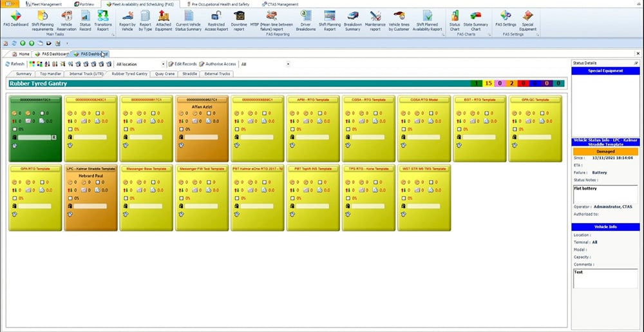Expand the Main Tasks group launcher arrow
This screenshot has height=332, width=644.
(113, 34)
